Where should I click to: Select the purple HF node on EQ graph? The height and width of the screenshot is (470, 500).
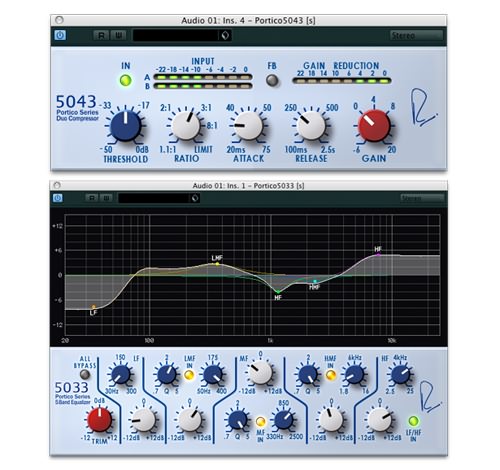pyautogui.click(x=378, y=255)
